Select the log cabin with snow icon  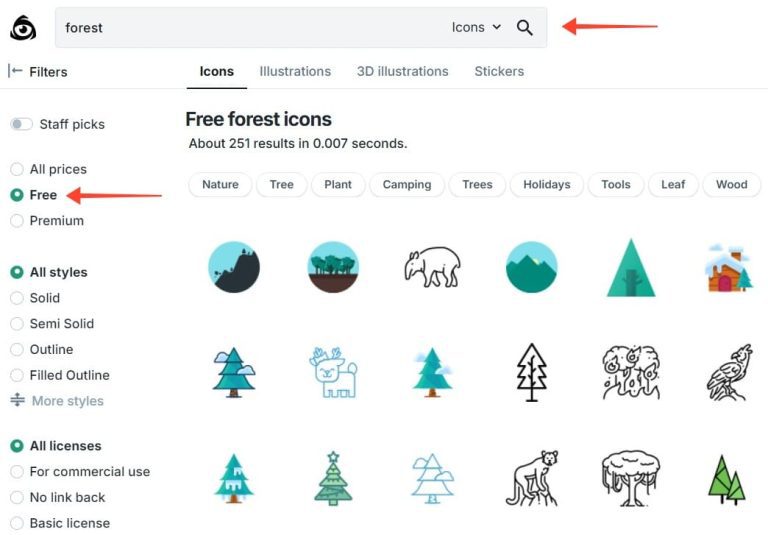pos(728,267)
